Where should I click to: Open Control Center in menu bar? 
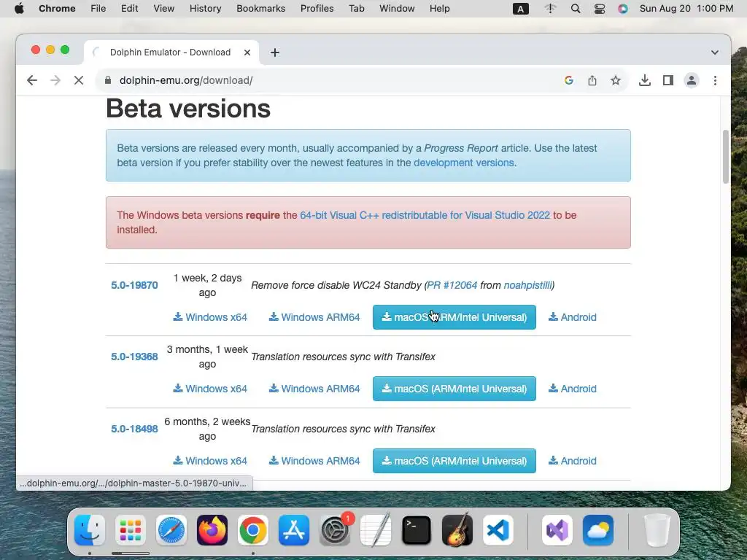pos(600,9)
